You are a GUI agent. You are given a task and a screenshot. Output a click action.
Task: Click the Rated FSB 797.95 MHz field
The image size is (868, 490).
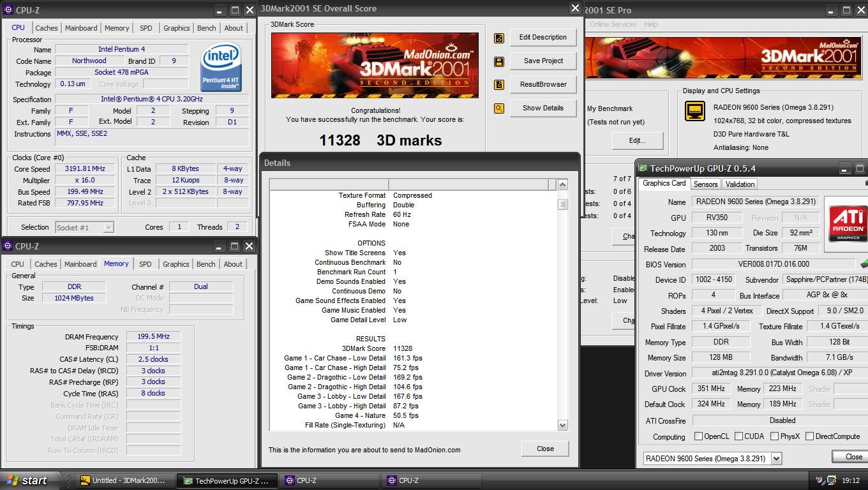(x=85, y=204)
